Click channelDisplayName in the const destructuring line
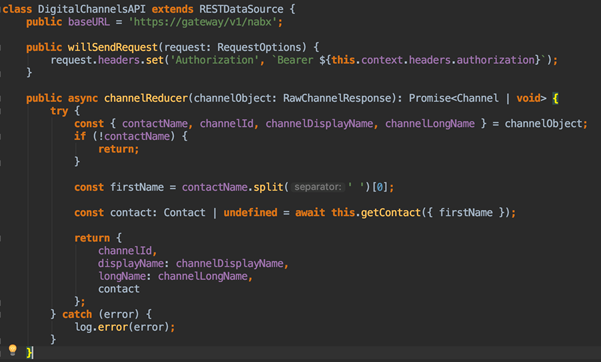The height and width of the screenshot is (362, 601). pos(319,123)
